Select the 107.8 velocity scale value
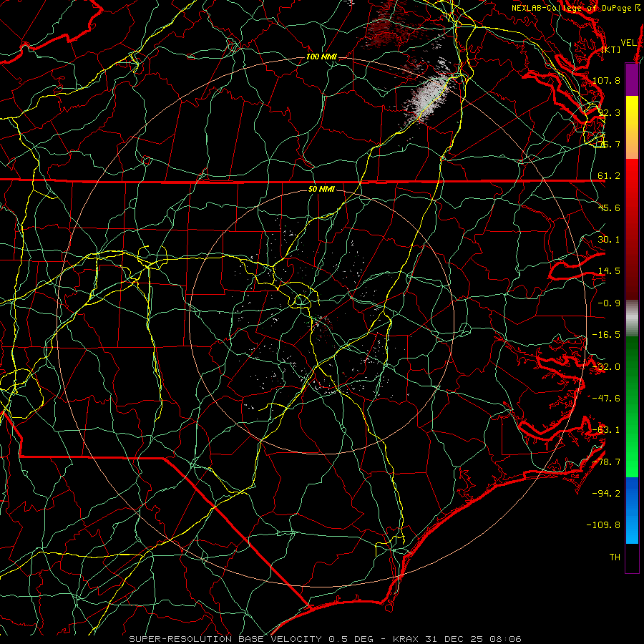 click(607, 80)
